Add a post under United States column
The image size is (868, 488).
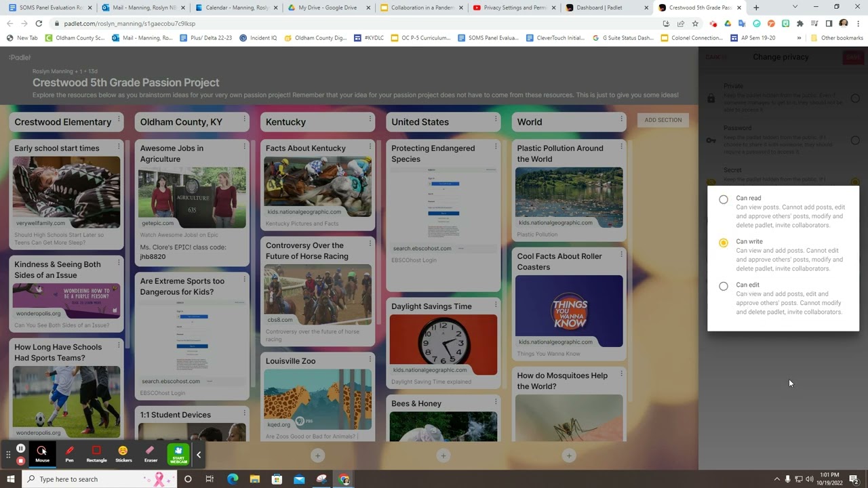(x=443, y=455)
